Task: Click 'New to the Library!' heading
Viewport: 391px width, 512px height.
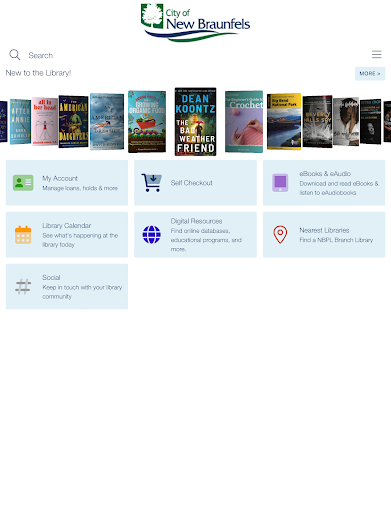Action: coord(38,73)
